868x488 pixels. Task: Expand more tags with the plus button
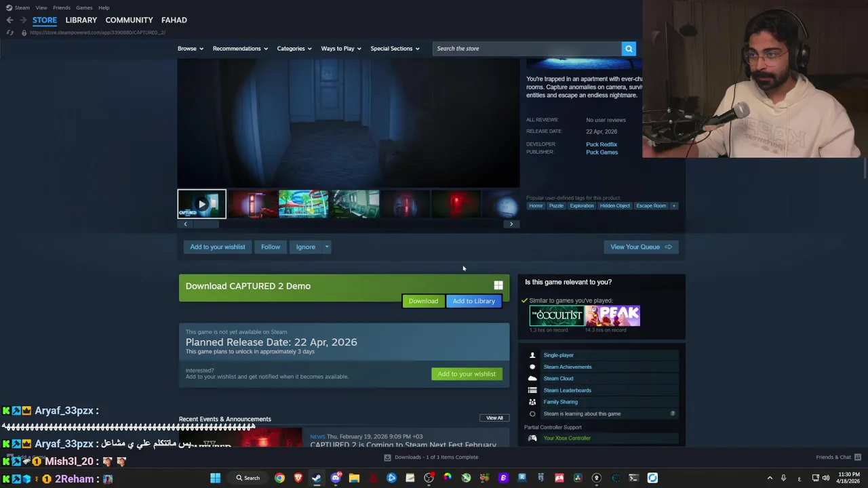point(673,206)
